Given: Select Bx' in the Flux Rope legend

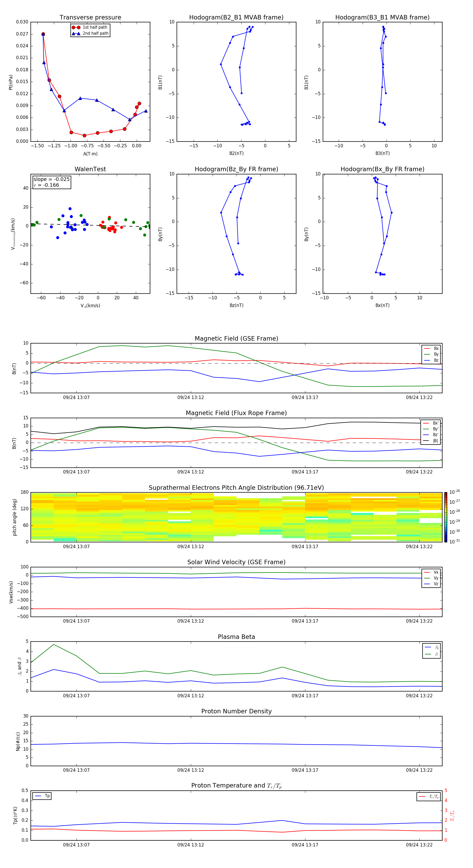Looking at the screenshot, I should (431, 423).
